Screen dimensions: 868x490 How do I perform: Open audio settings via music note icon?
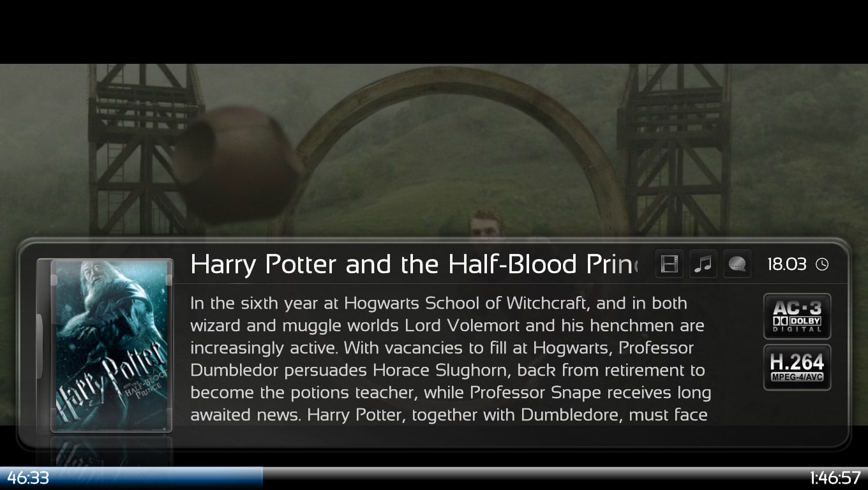(703, 264)
